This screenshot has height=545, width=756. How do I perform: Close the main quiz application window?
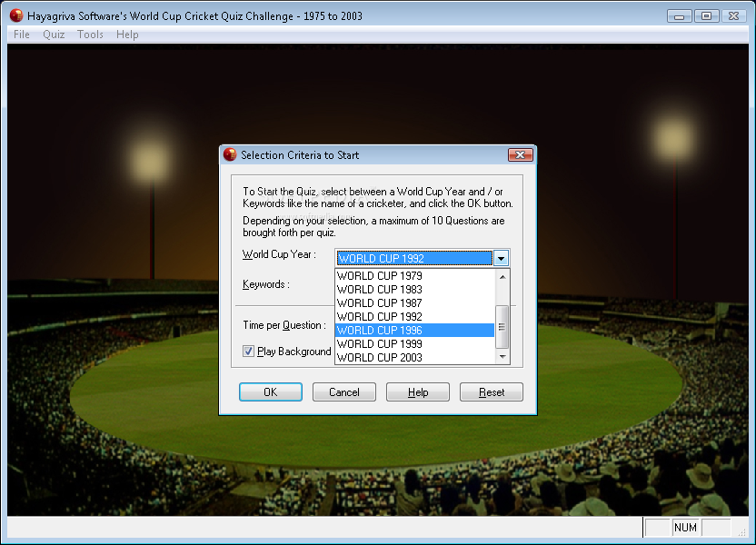[x=734, y=16]
